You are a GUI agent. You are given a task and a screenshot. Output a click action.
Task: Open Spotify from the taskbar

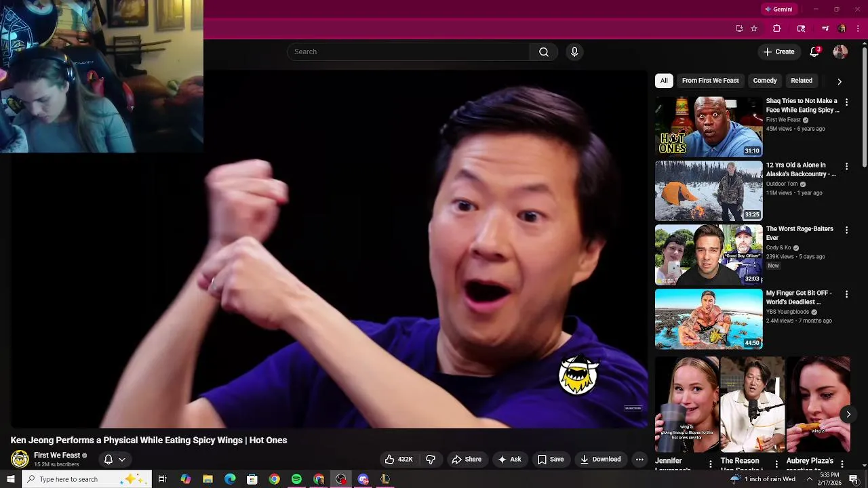296,479
